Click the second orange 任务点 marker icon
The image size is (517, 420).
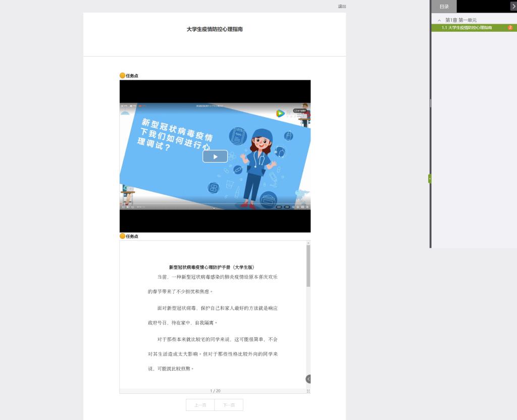coord(122,236)
